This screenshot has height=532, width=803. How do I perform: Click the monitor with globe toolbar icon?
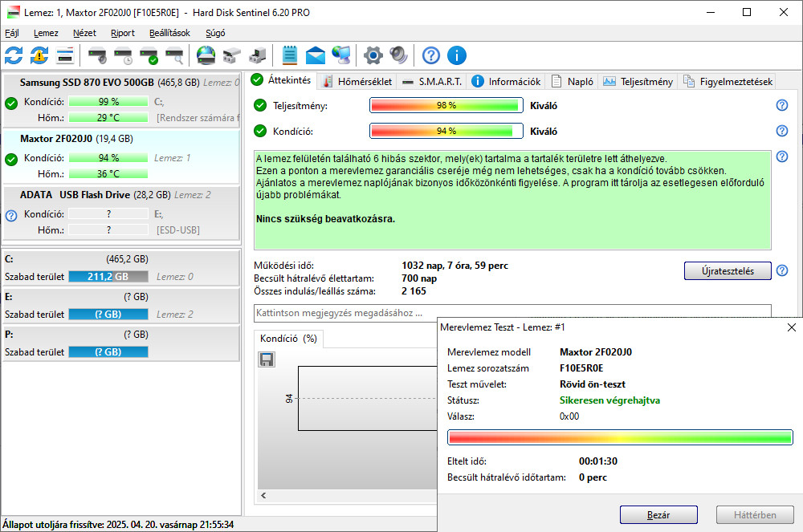pos(341,55)
